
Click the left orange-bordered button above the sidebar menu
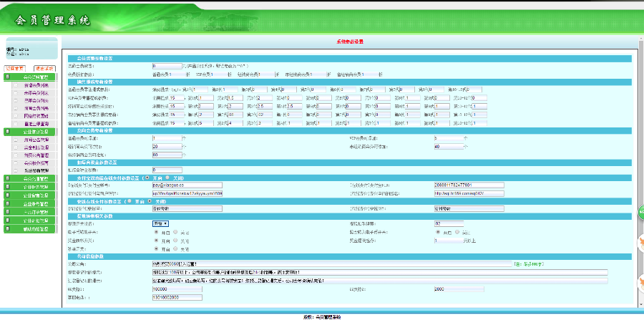coord(16,68)
